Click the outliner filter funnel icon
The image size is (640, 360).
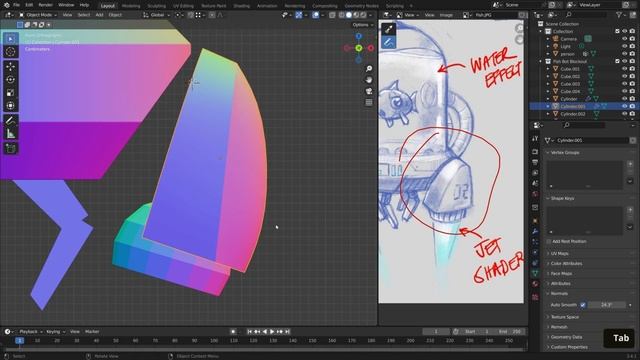(x=619, y=15)
